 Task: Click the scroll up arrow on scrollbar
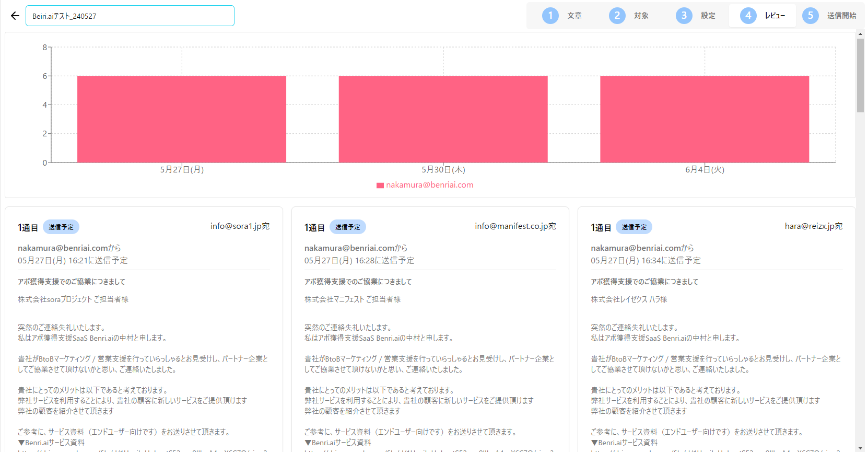(860, 34)
